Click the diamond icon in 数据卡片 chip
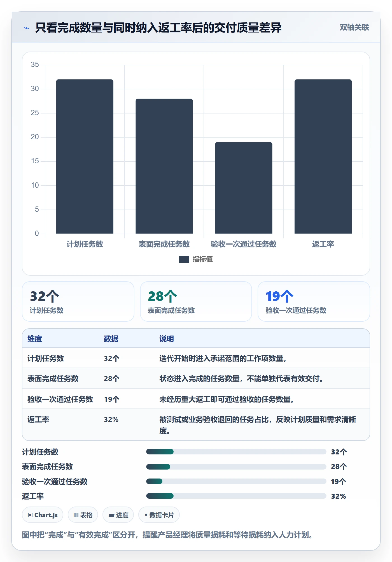The height and width of the screenshot is (562, 392). [146, 515]
